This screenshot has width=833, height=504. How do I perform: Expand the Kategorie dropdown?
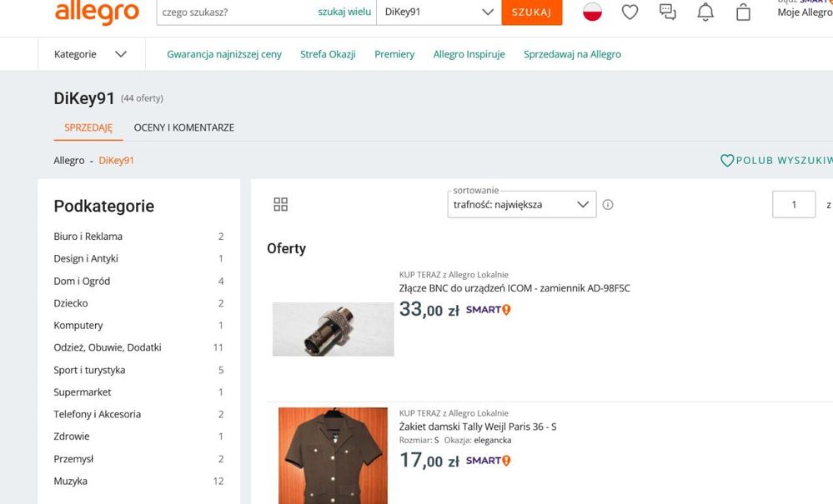tap(90, 54)
